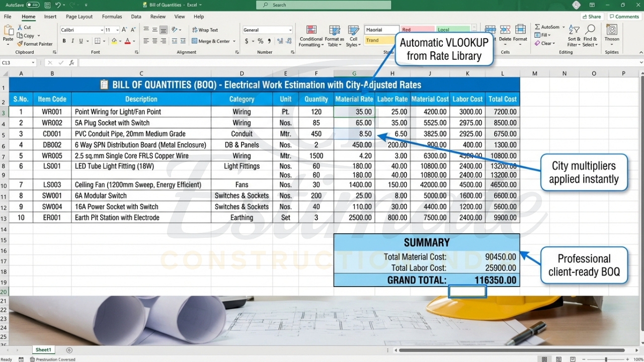
Task: Click the Share button
Action: coord(592,16)
